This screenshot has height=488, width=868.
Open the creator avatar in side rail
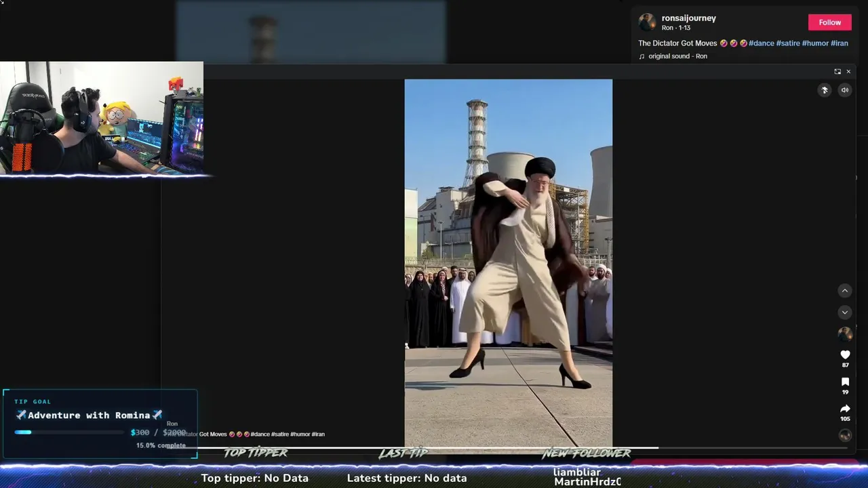coord(845,334)
